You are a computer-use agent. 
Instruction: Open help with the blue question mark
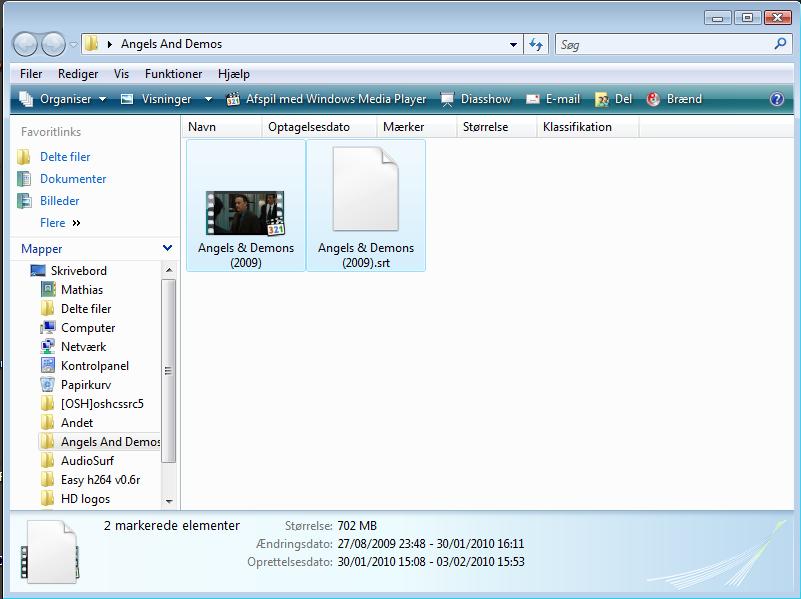tap(776, 99)
